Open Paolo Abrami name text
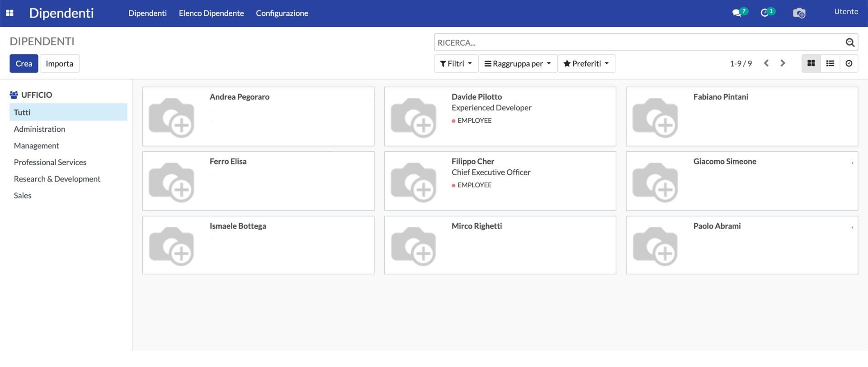Screen dimensions: 868x367 coord(717,226)
